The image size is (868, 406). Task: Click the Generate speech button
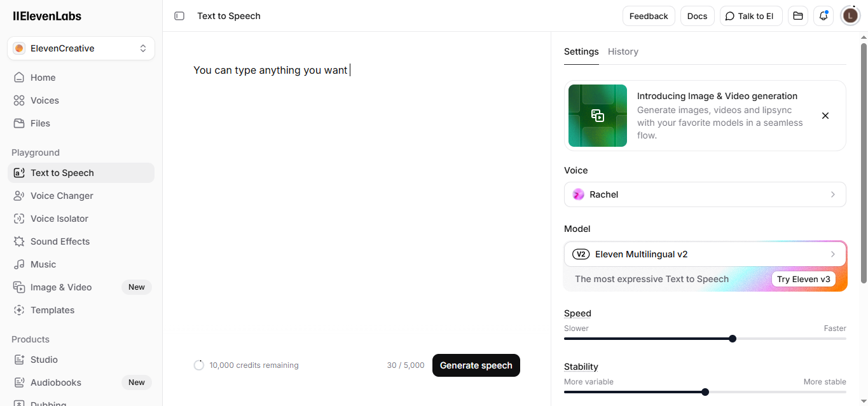pos(476,365)
